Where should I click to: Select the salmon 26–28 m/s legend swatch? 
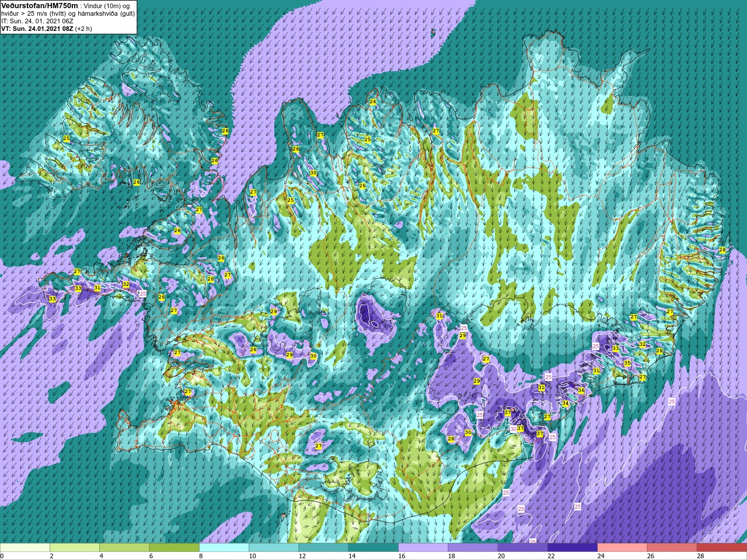pyautogui.click(x=672, y=548)
